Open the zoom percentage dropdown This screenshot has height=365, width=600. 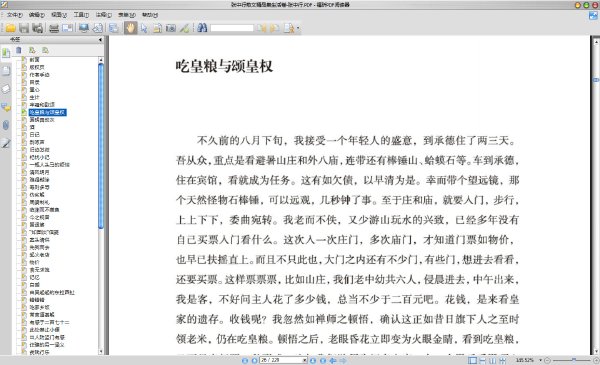coord(540,360)
